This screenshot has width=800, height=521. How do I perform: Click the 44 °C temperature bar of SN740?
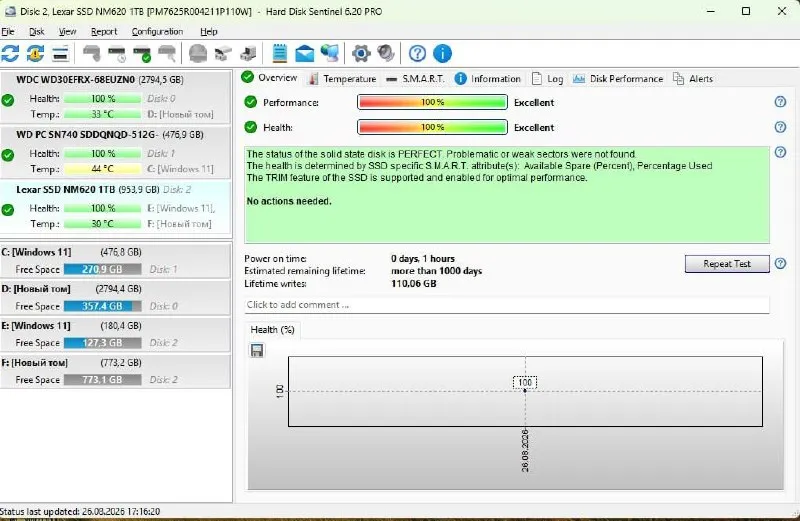click(103, 169)
